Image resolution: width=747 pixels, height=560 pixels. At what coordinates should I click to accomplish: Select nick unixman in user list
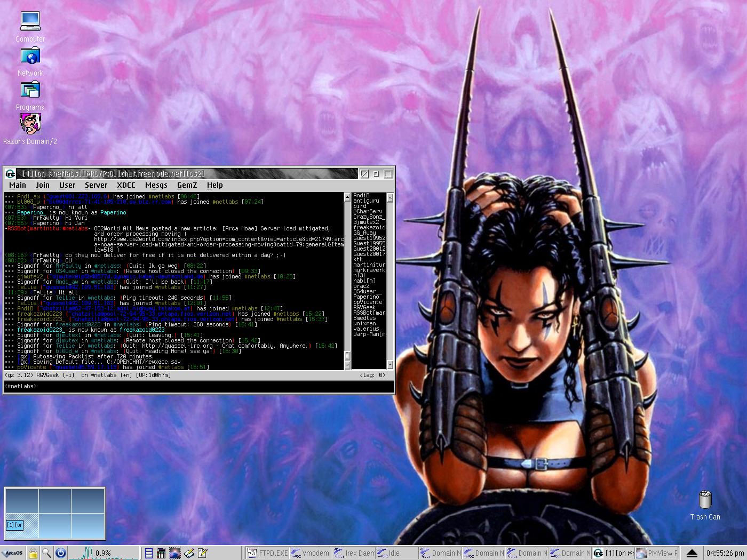pyautogui.click(x=364, y=324)
